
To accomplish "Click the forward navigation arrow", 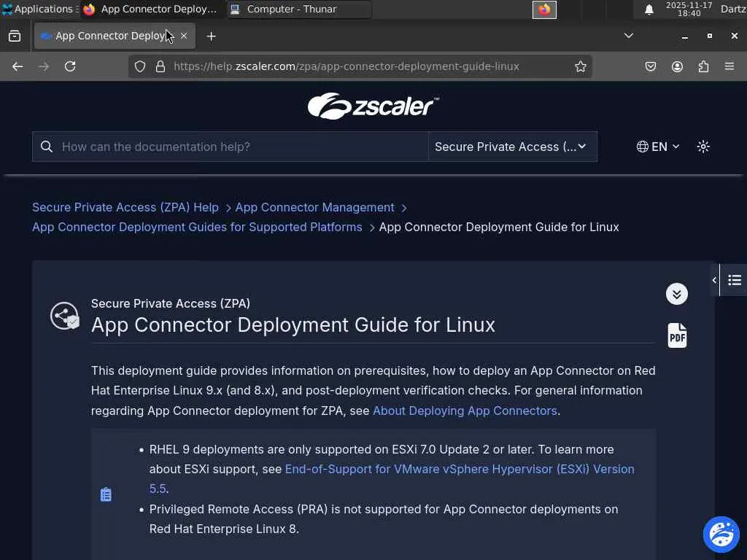I will click(x=43, y=66).
